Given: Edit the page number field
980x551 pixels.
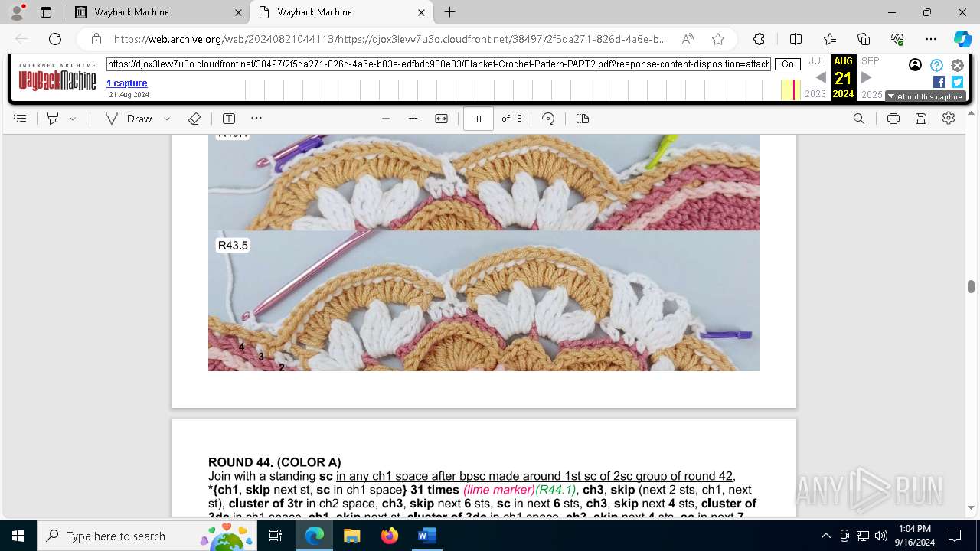Looking at the screenshot, I should click(x=479, y=119).
